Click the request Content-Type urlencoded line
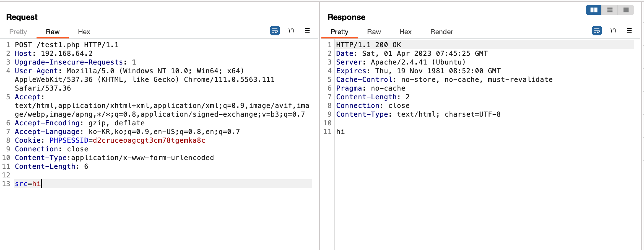The image size is (644, 250). tap(114, 158)
